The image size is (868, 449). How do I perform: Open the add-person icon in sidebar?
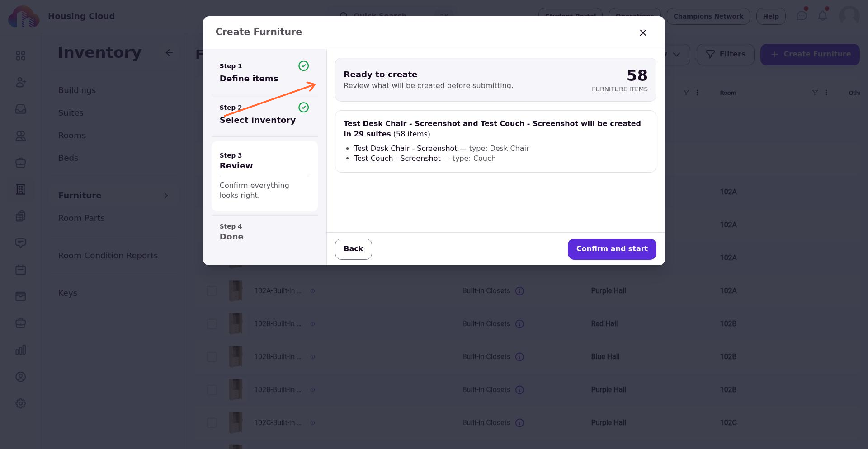coord(21,82)
